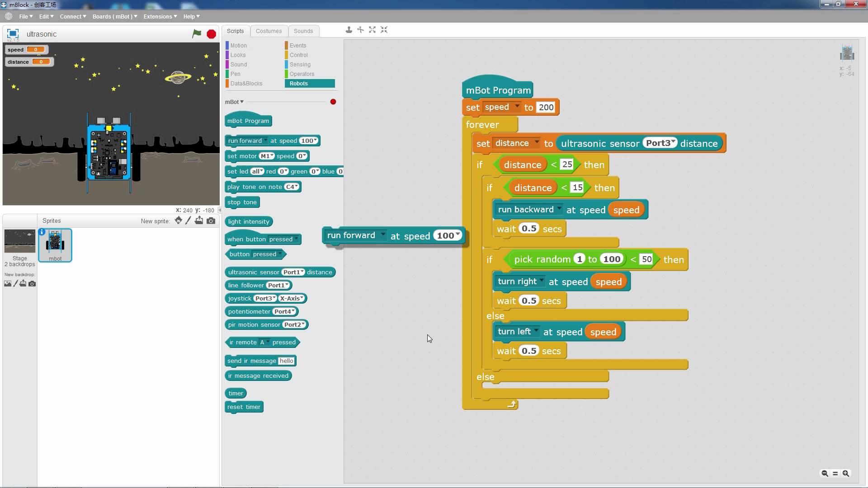This screenshot has width=868, height=488.
Task: Select the shrink sprite tool icon
Action: [x=384, y=30]
